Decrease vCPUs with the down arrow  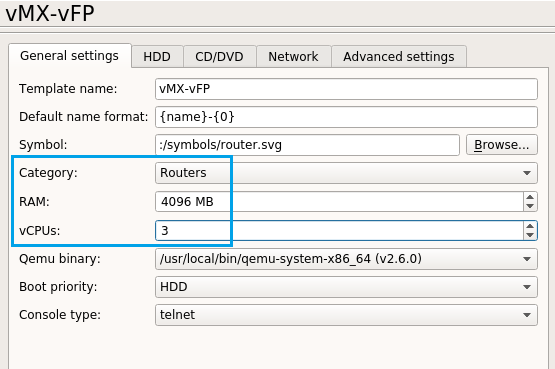530,235
